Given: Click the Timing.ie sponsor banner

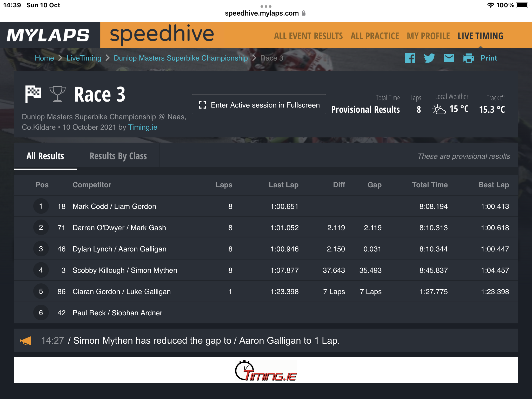Looking at the screenshot, I should coord(266,370).
